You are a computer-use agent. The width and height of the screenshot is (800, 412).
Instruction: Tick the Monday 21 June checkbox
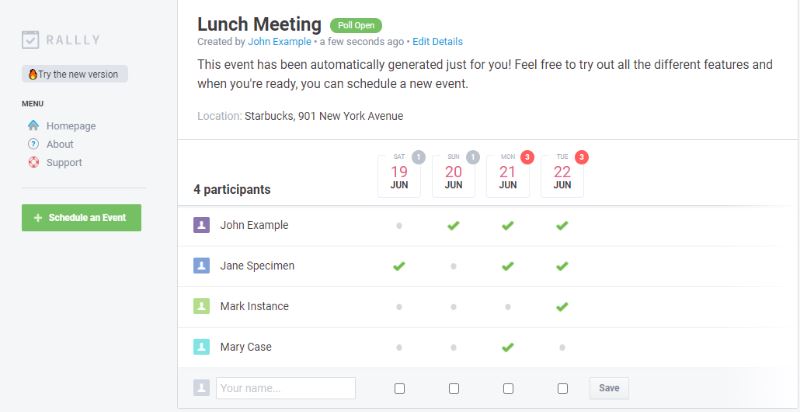point(508,388)
